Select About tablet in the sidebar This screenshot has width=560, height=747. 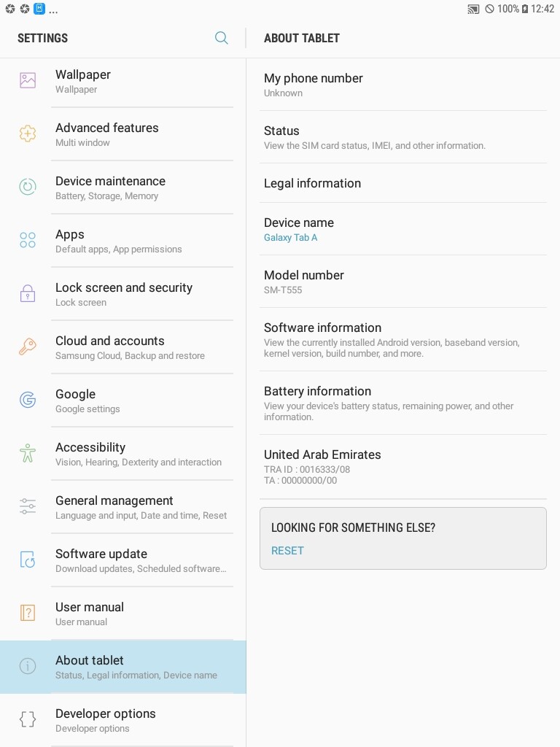[122, 667]
